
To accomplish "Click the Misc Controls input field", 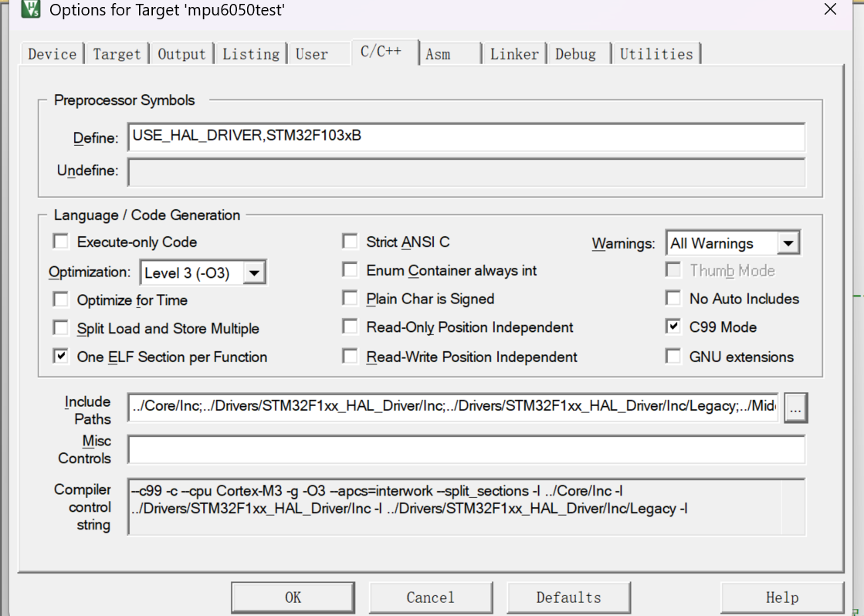I will tap(466, 449).
